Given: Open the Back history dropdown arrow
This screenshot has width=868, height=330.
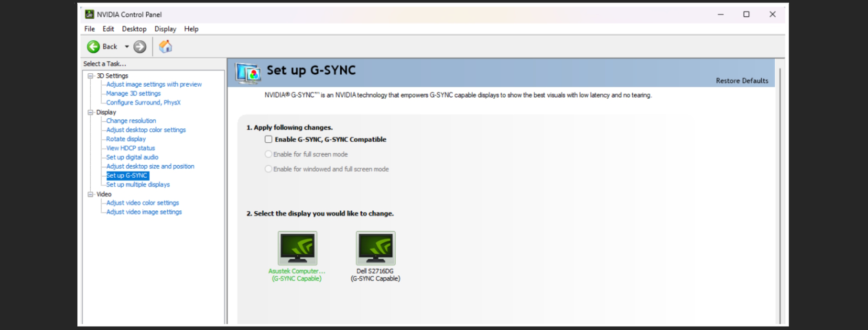Looking at the screenshot, I should pyautogui.click(x=127, y=46).
